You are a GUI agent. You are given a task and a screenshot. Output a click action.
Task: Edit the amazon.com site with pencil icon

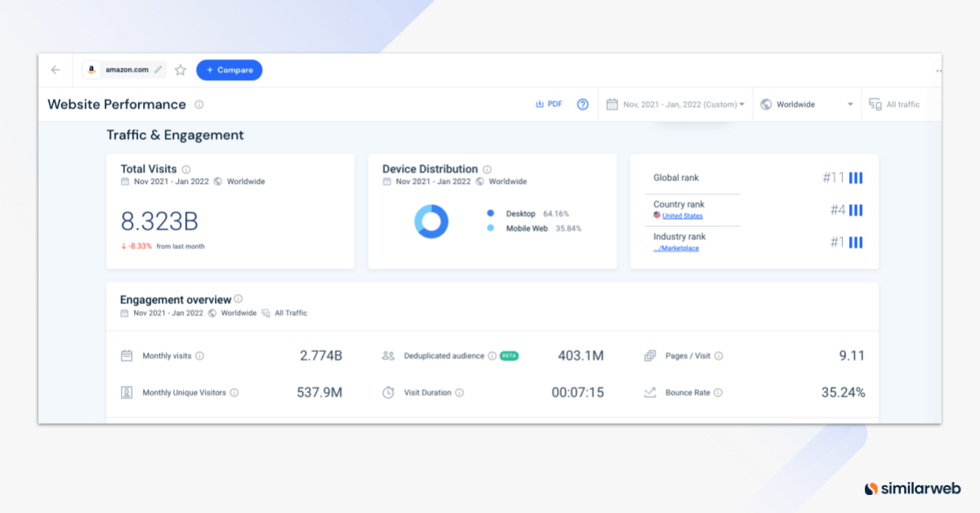point(158,70)
